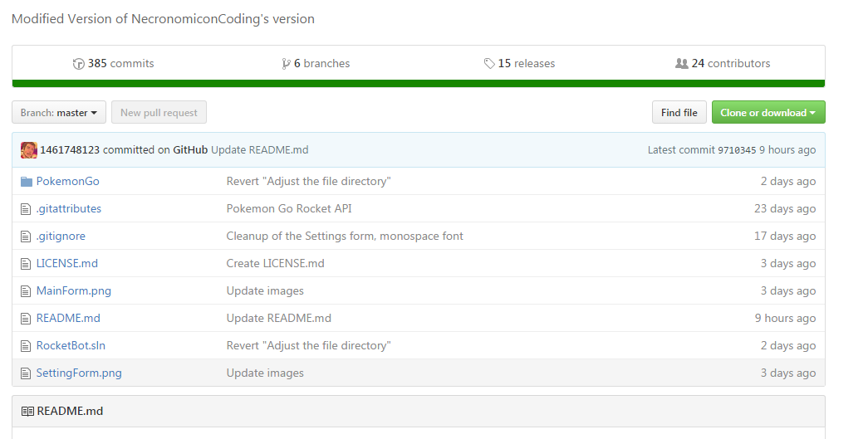Click the New pull request button
Screen dimensions: 868x439
159,113
